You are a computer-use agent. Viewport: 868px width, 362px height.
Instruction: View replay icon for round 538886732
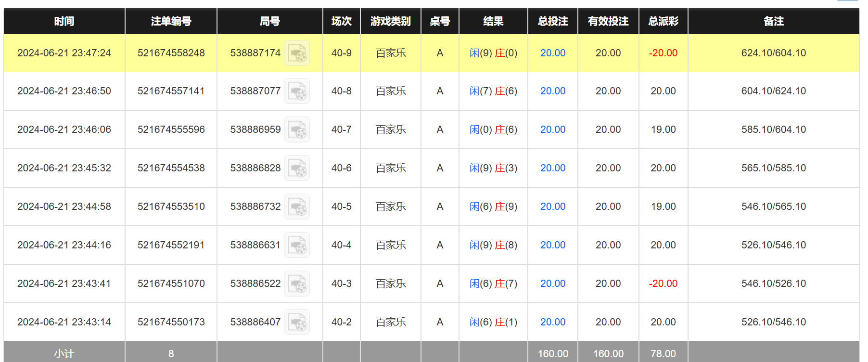coord(296,207)
